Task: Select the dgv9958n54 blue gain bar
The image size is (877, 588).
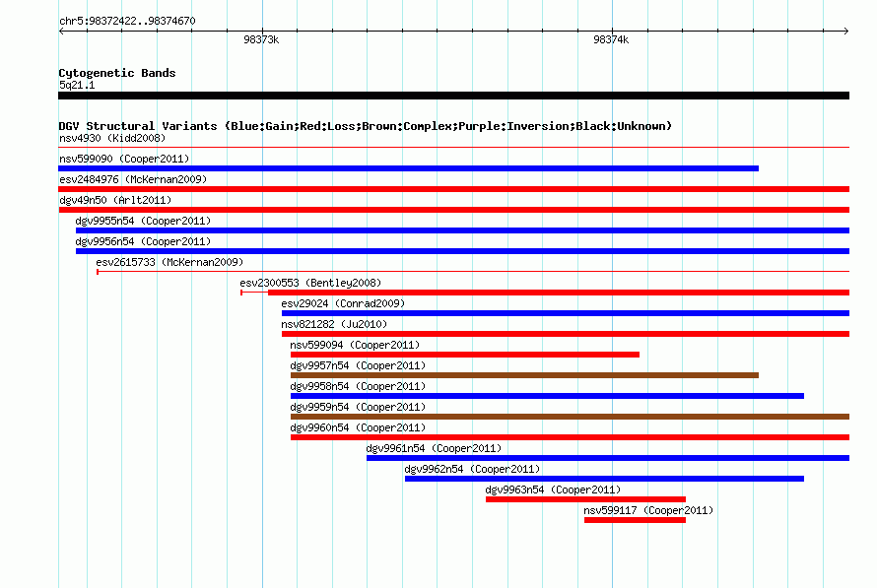Action: [547, 396]
